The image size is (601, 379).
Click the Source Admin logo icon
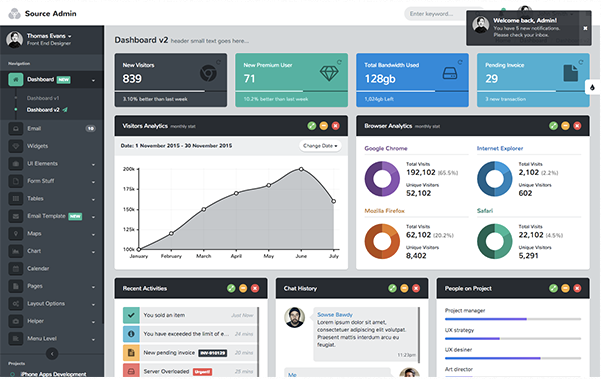[15, 13]
